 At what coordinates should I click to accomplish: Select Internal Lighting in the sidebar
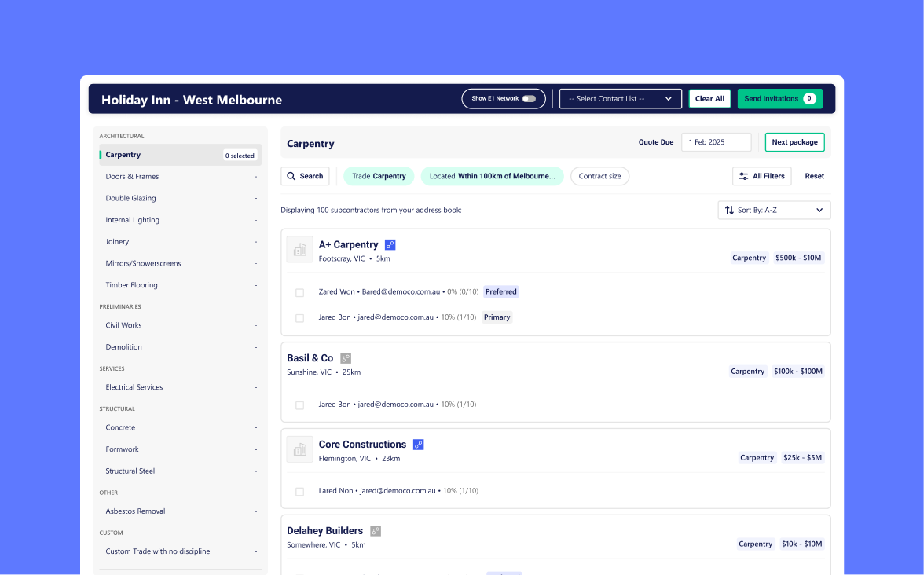point(181,220)
